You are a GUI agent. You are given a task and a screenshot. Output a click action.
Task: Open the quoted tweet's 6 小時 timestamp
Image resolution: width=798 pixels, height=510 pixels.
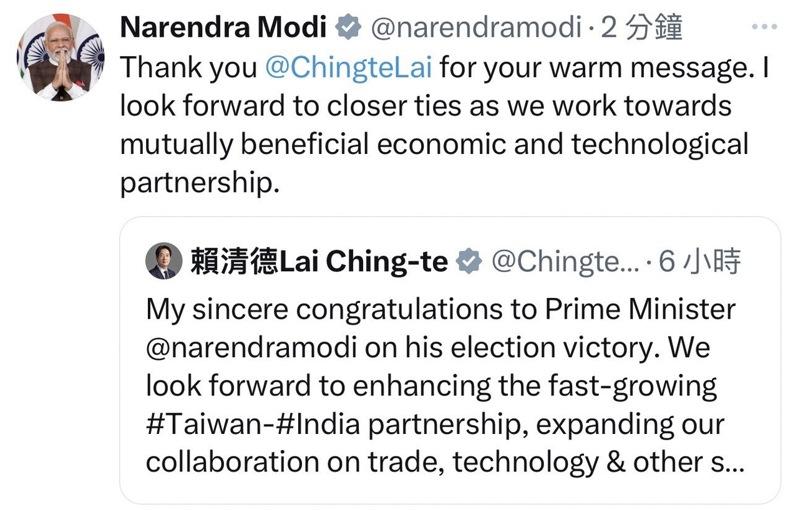pos(700,262)
